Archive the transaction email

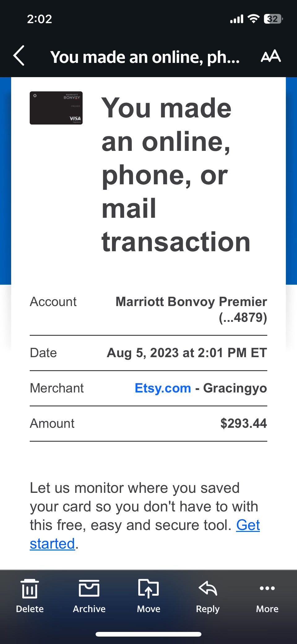pyautogui.click(x=89, y=595)
